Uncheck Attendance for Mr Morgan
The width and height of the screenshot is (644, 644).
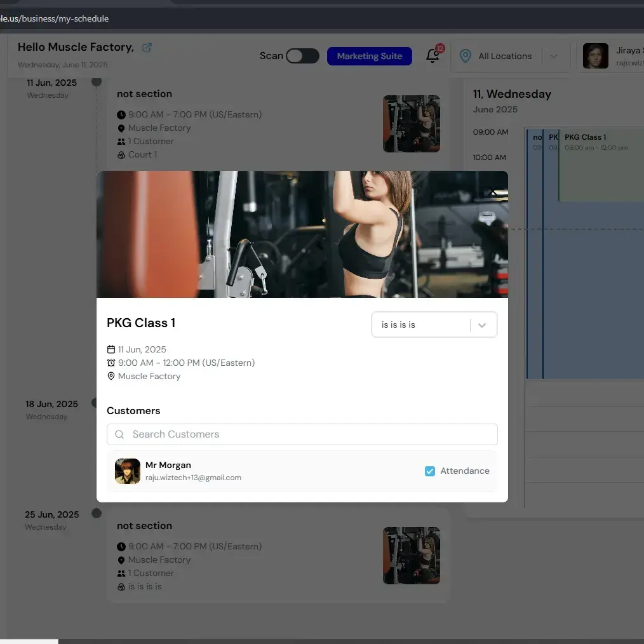click(430, 471)
